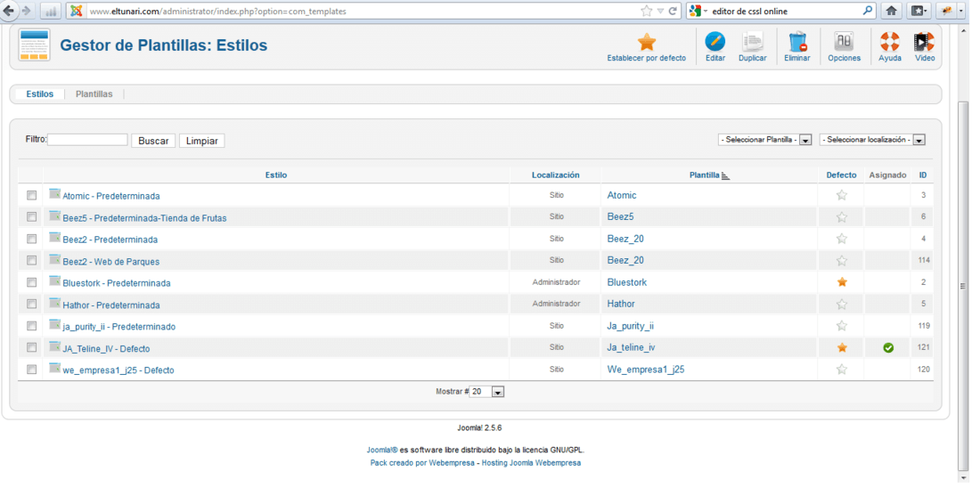This screenshot has height=504, width=980.
Task: Open Hosting Joomla Webempresa link
Action: pyautogui.click(x=531, y=463)
